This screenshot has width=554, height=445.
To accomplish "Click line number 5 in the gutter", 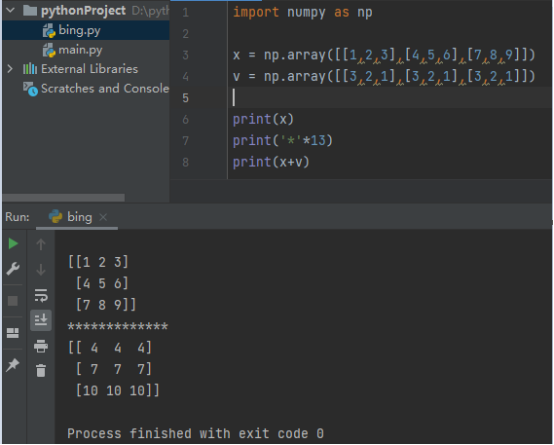I will click(185, 98).
